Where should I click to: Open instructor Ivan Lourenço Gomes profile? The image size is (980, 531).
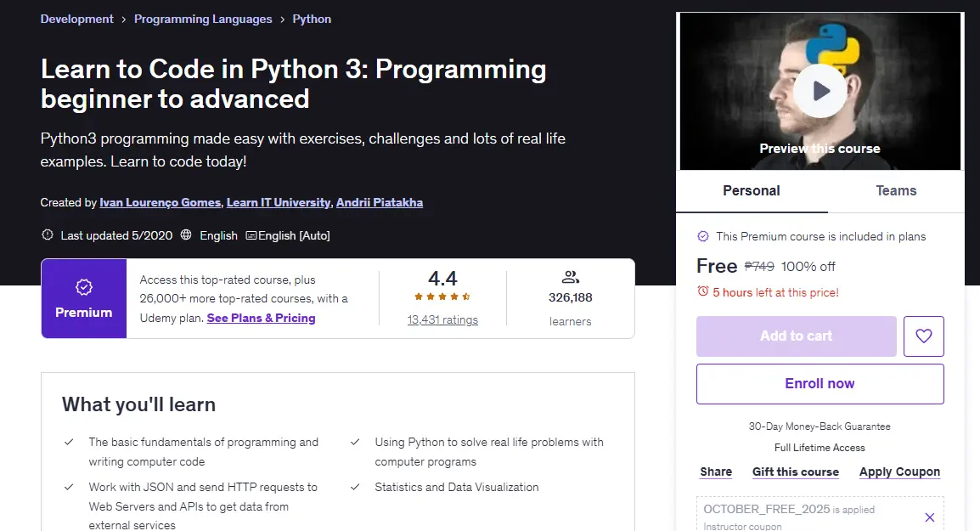click(x=160, y=202)
